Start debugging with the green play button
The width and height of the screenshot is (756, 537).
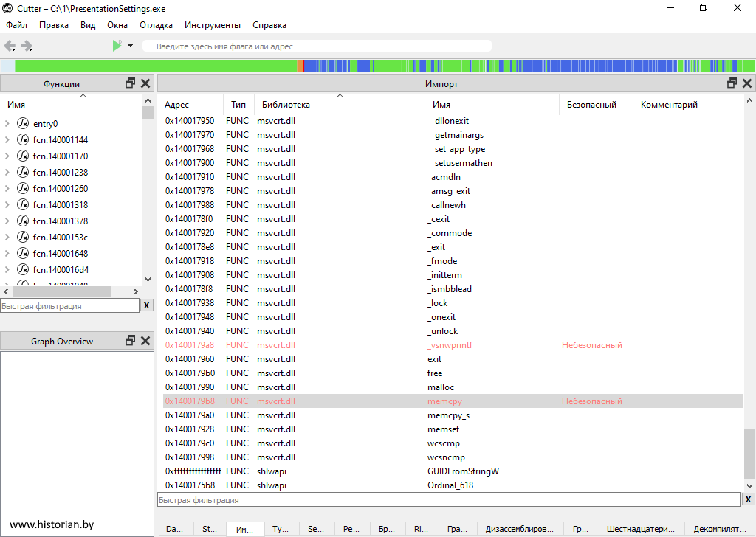117,46
